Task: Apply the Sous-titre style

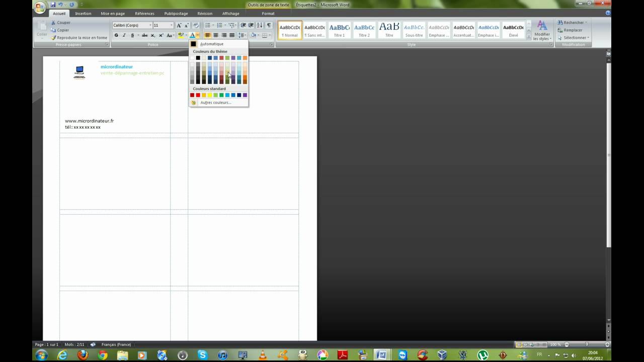Action: point(414,30)
